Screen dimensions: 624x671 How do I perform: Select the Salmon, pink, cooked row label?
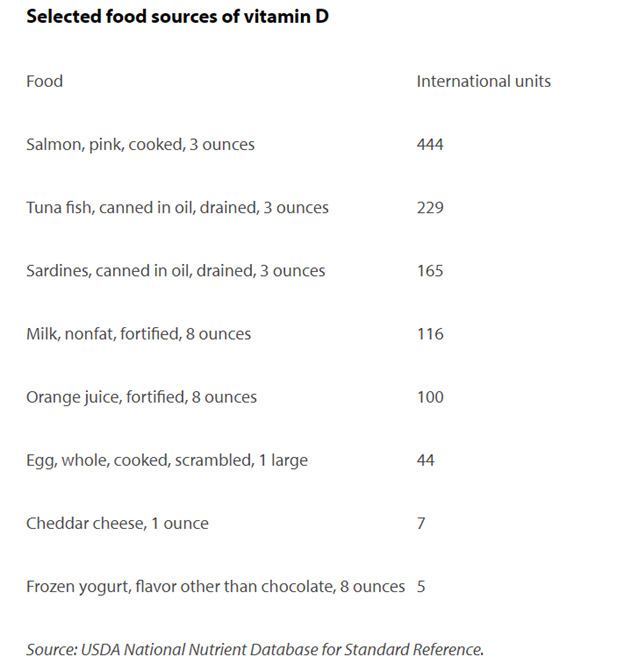(140, 144)
